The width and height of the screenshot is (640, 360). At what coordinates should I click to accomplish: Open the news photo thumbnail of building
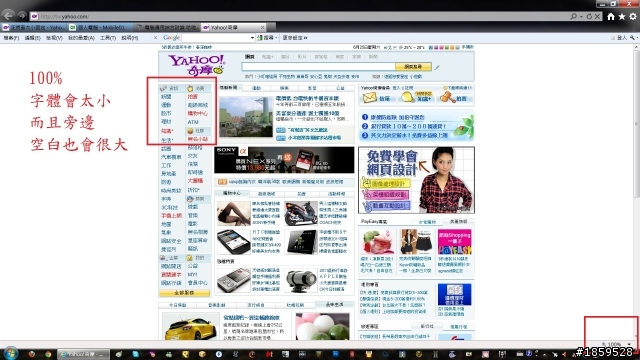click(x=245, y=117)
